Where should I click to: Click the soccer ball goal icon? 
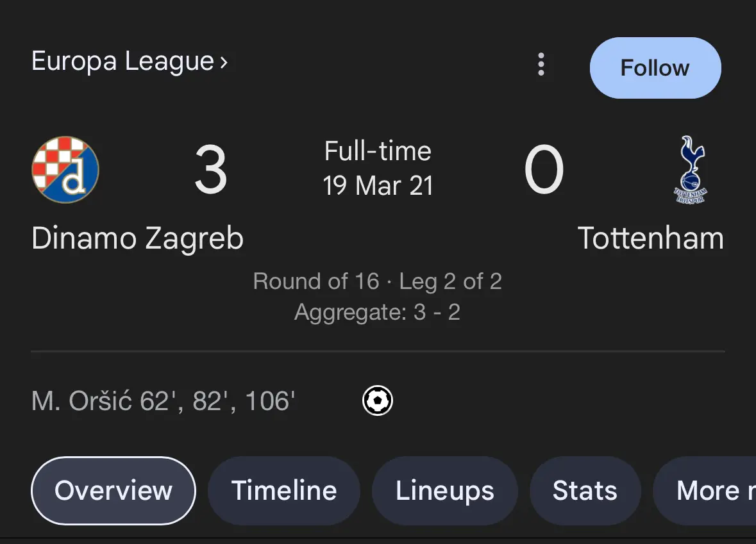pos(378,400)
